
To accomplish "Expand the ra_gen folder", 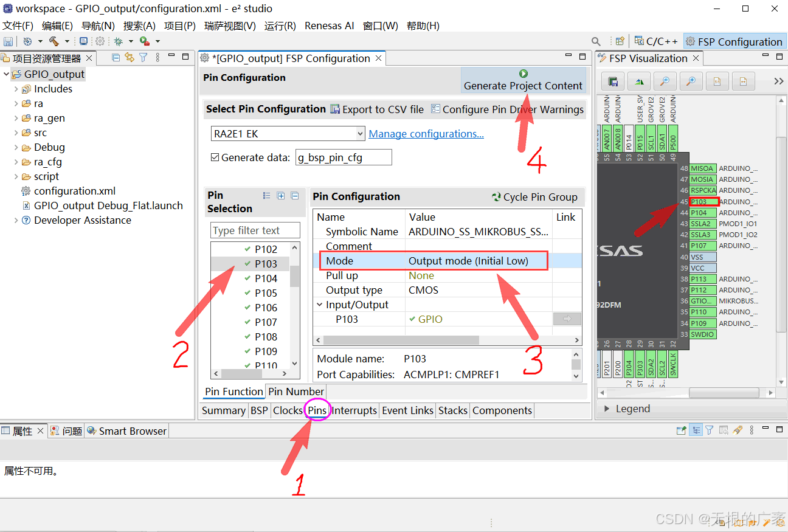I will (x=16, y=118).
